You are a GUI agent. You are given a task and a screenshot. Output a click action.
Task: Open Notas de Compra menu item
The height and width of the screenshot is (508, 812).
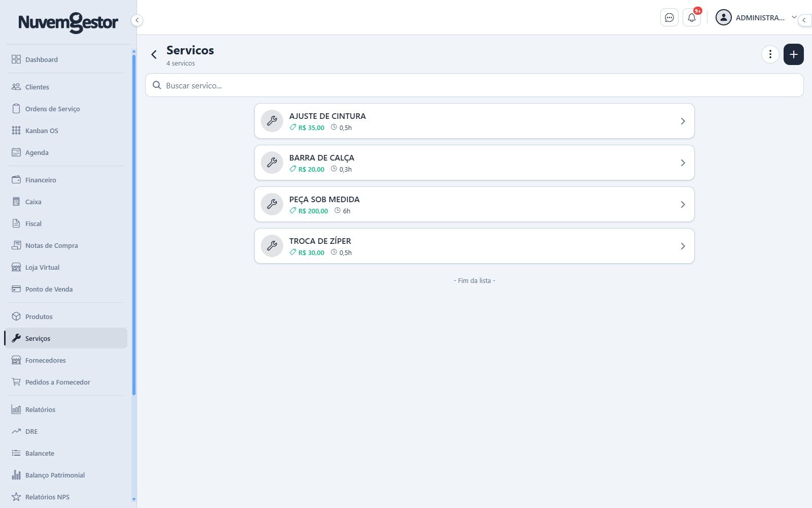[x=66, y=245]
